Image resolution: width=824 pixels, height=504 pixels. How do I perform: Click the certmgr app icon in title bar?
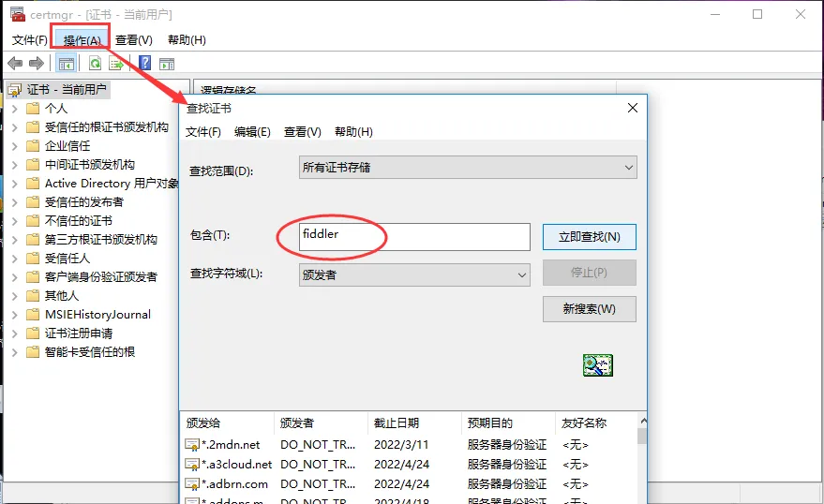pos(17,14)
